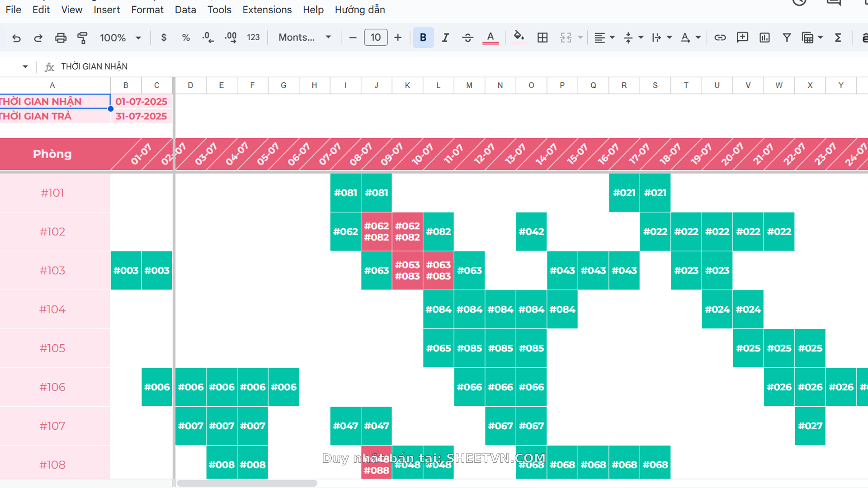Click the font size input field

click(x=375, y=38)
